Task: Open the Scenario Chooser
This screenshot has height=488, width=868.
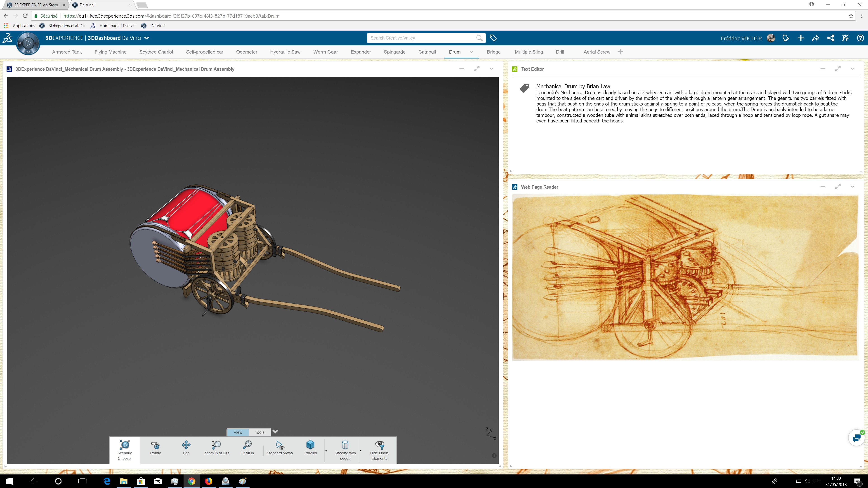Action: click(125, 450)
